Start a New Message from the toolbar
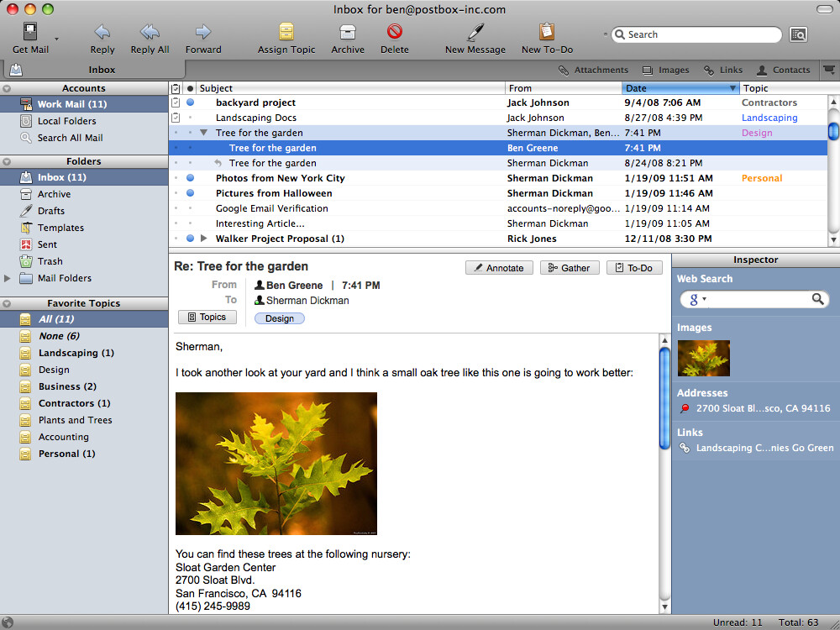This screenshot has width=840, height=630. [475, 34]
